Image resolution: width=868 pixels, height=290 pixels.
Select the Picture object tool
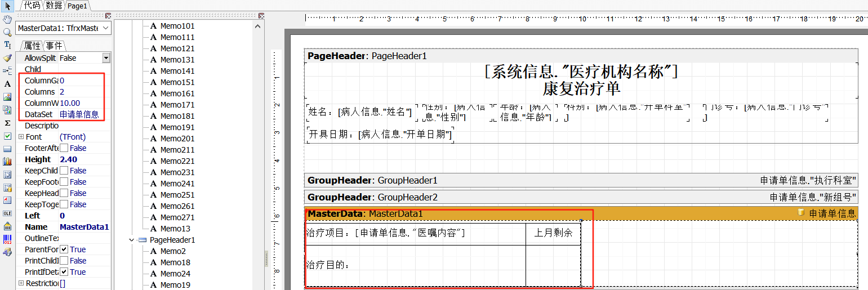7,96
